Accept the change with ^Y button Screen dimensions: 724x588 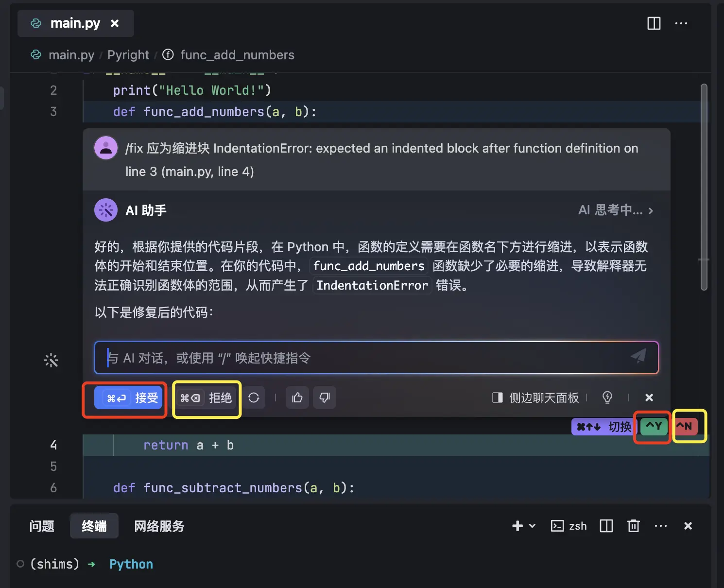[x=654, y=427]
